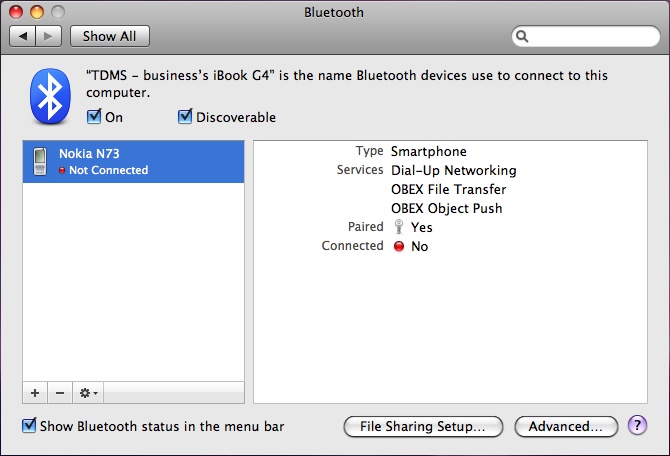Toggle Show Bluetooth status in menu bar
The height and width of the screenshot is (456, 670).
(29, 425)
